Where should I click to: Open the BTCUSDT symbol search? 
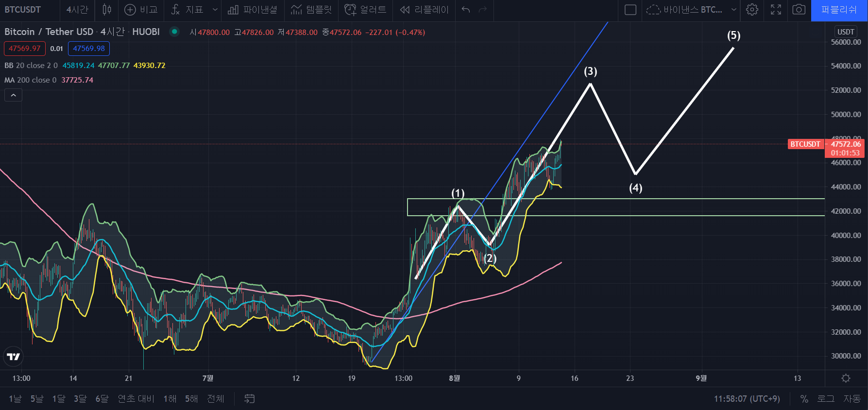click(23, 10)
